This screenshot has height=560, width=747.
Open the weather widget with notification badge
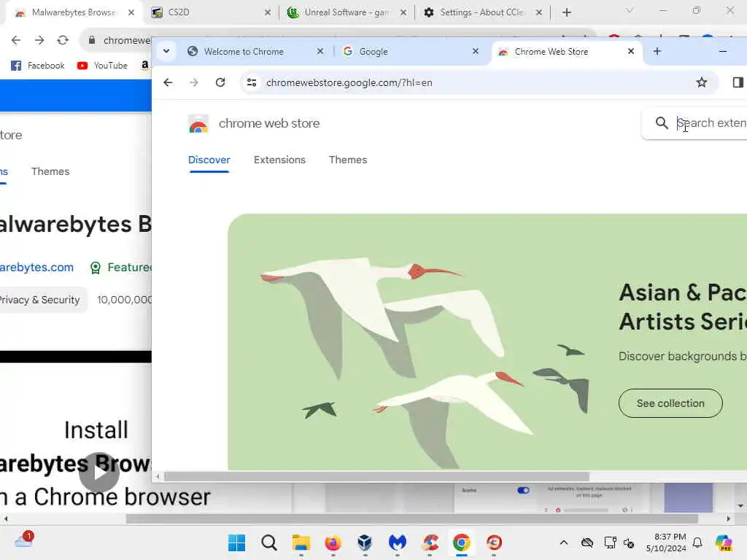tap(24, 540)
